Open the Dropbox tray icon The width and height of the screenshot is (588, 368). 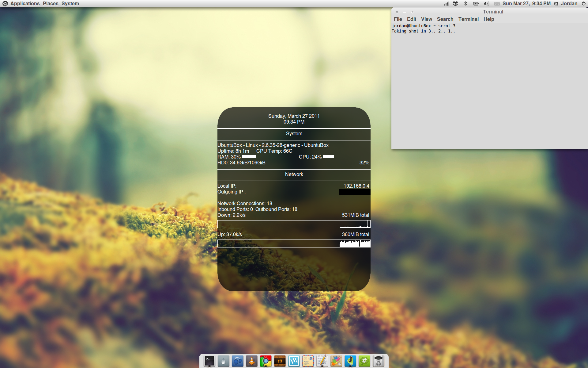(x=455, y=4)
